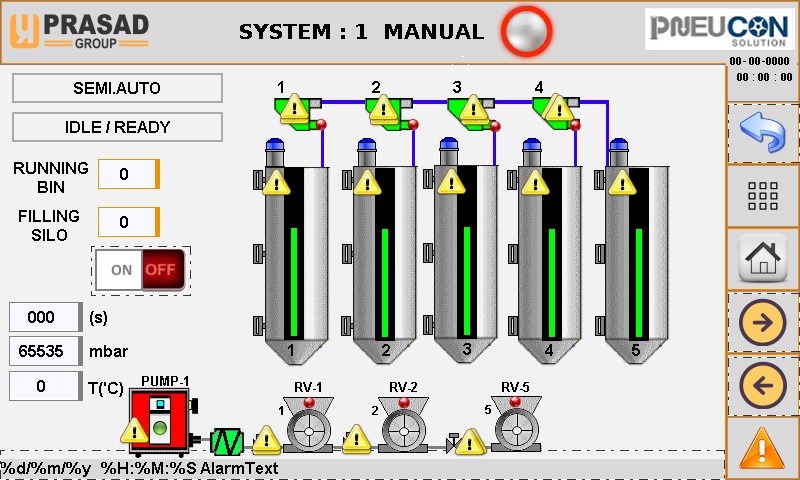Open the grid menu icon
The image size is (800, 480).
tap(762, 196)
